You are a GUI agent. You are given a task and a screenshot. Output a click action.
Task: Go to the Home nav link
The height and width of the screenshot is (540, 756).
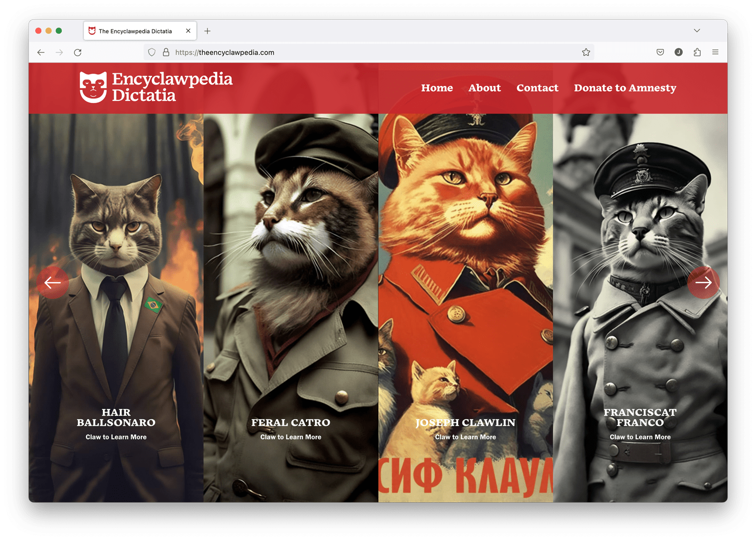pos(437,88)
